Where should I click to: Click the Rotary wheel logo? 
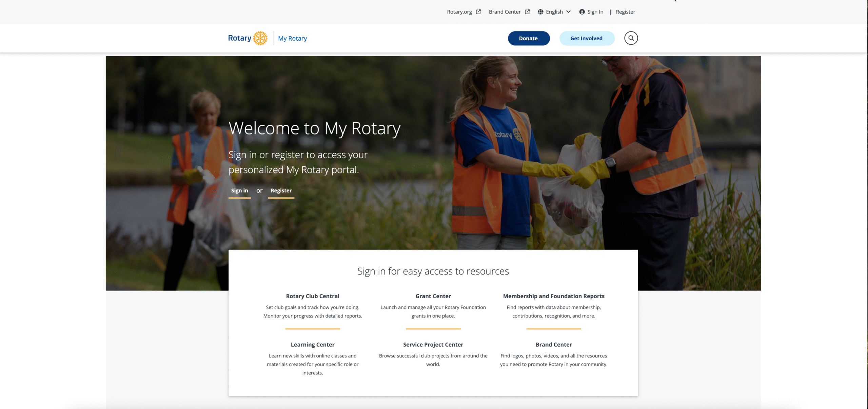260,38
